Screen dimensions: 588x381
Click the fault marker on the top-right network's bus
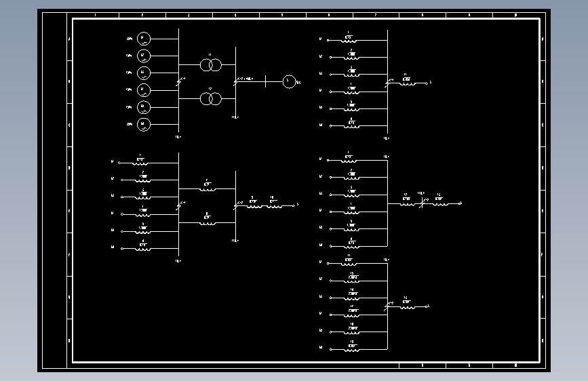[x=389, y=83]
